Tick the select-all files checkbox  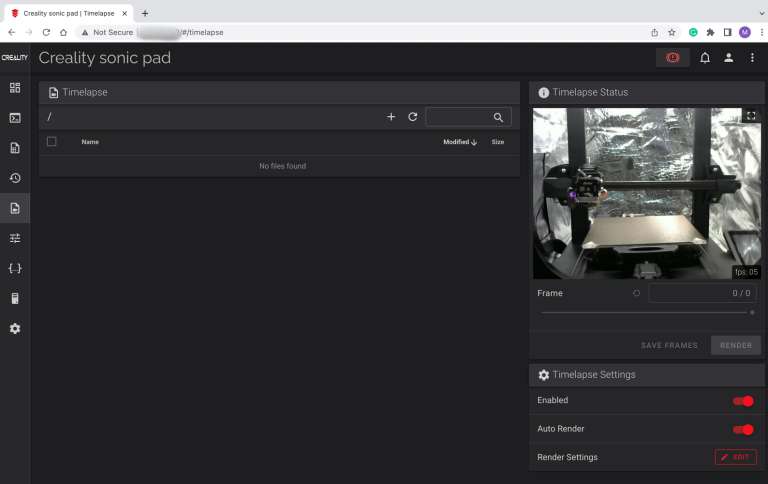click(52, 142)
